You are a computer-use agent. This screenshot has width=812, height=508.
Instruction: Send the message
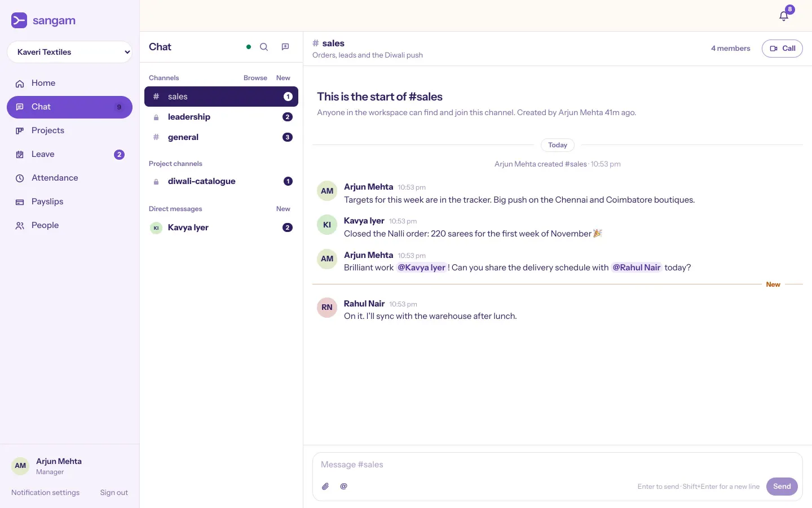(x=782, y=487)
